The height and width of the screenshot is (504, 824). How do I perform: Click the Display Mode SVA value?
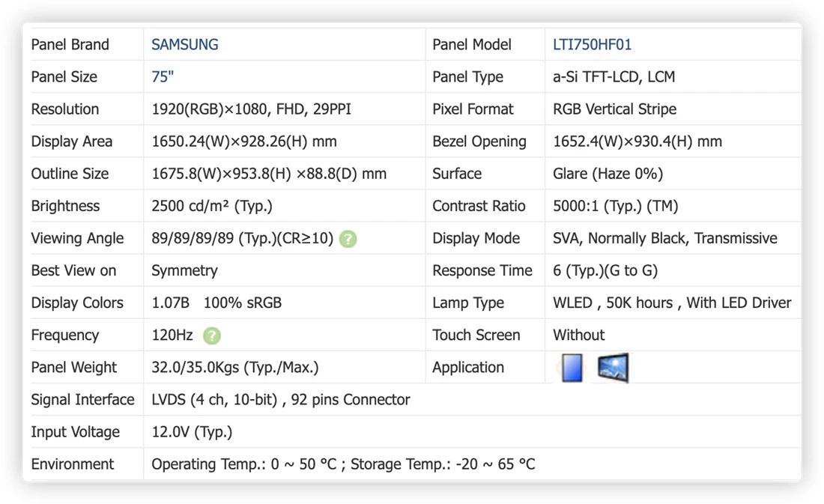click(x=664, y=239)
